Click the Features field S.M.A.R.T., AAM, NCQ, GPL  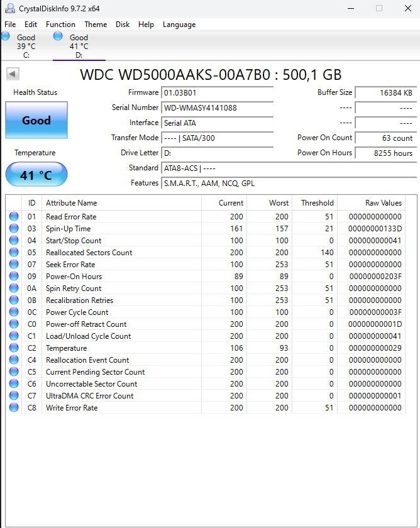[289, 184]
